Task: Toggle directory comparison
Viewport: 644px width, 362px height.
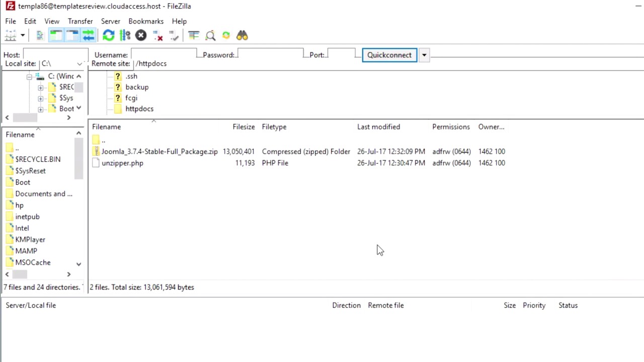Action: (210, 35)
